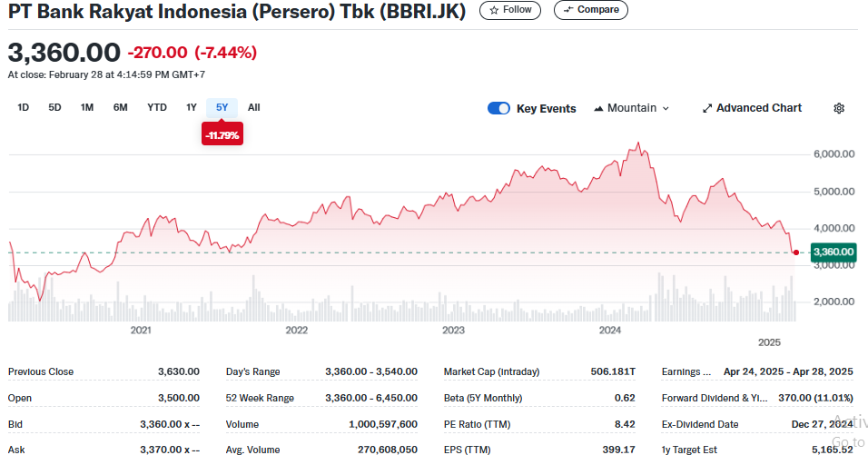This screenshot has width=868, height=465.
Task: Choose the YTD range
Action: [x=157, y=107]
